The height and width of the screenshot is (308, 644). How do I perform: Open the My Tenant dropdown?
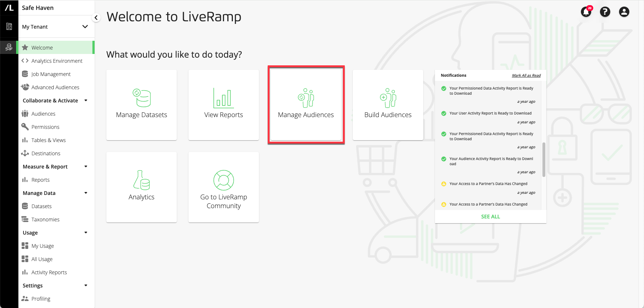point(55,26)
